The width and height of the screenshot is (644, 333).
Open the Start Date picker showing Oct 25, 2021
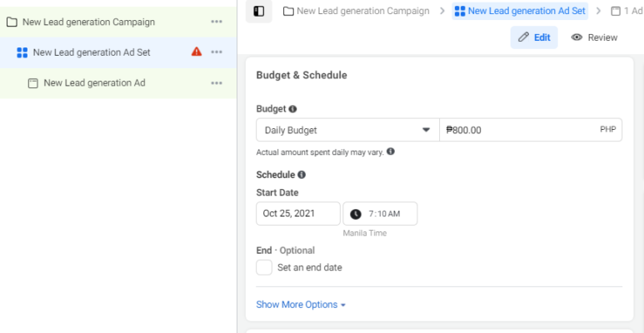(297, 214)
